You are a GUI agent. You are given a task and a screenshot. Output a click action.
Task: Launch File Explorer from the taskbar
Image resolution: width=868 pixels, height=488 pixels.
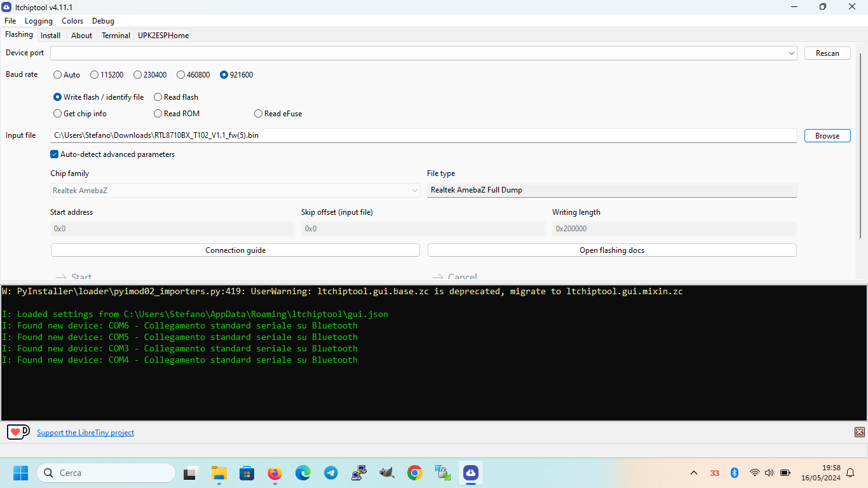(x=219, y=473)
